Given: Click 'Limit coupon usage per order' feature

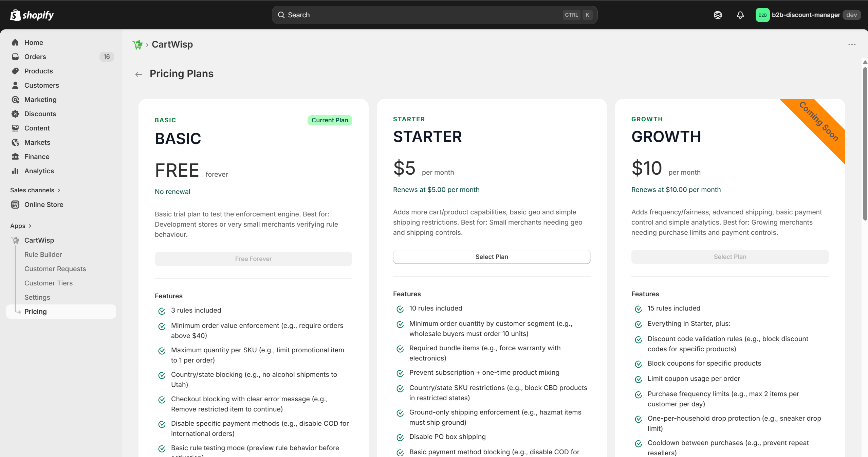Looking at the screenshot, I should (694, 379).
